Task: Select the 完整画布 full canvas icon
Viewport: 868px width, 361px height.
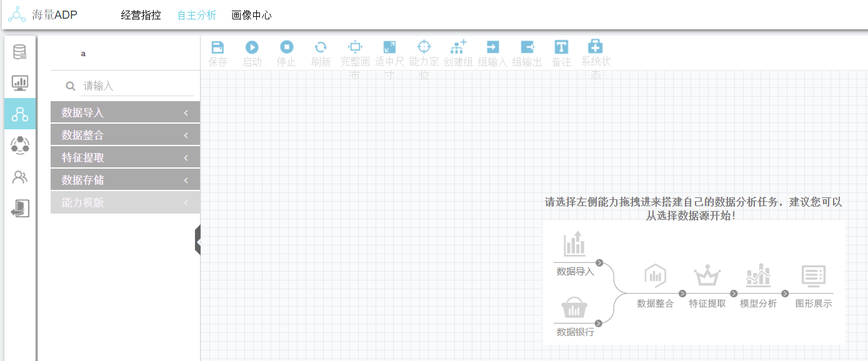Action: tap(355, 47)
